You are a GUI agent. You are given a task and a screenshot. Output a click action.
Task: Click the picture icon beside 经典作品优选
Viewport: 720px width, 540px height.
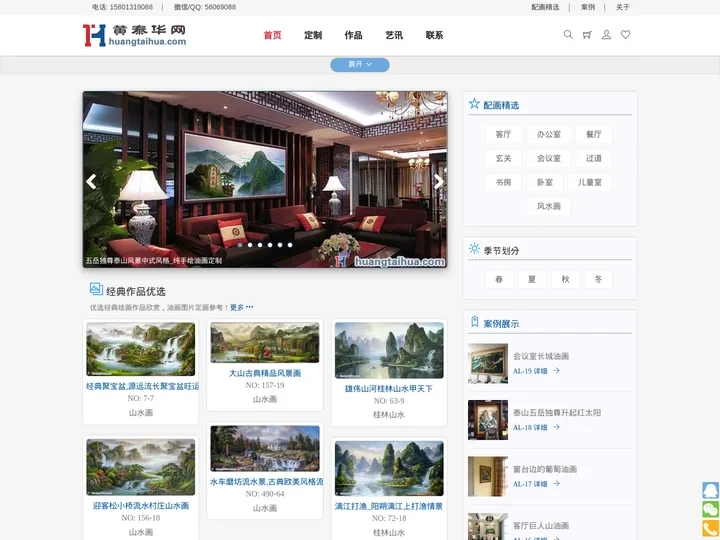[96, 289]
